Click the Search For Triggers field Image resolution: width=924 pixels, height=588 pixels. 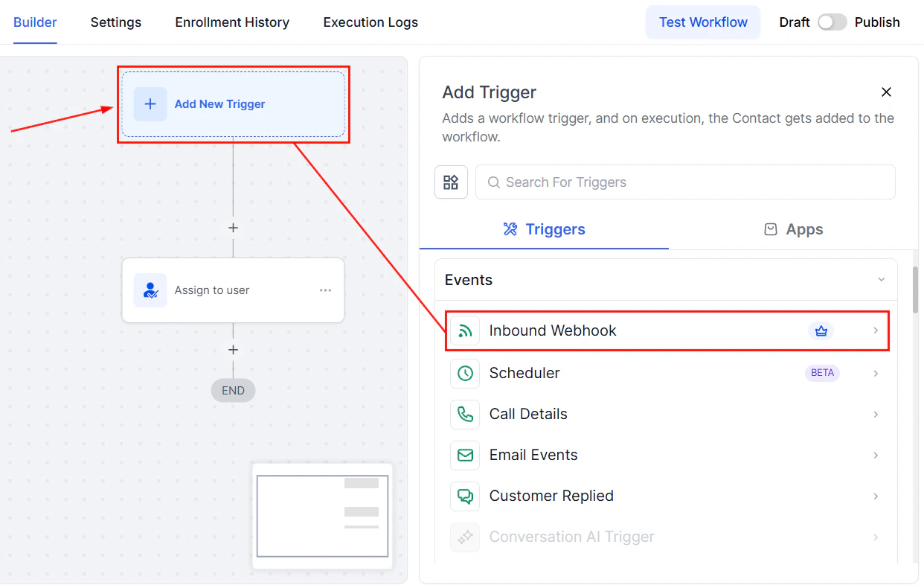(x=685, y=182)
